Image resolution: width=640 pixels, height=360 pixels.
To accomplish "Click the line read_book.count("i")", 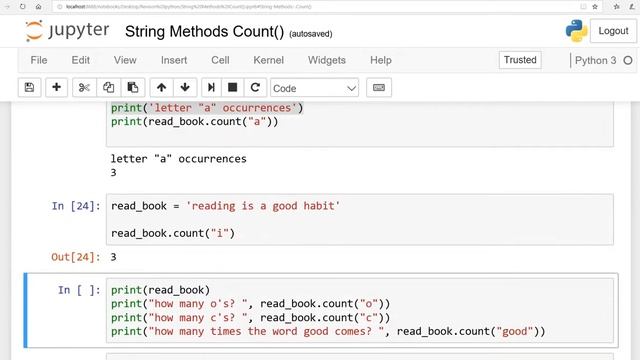I will (173, 233).
